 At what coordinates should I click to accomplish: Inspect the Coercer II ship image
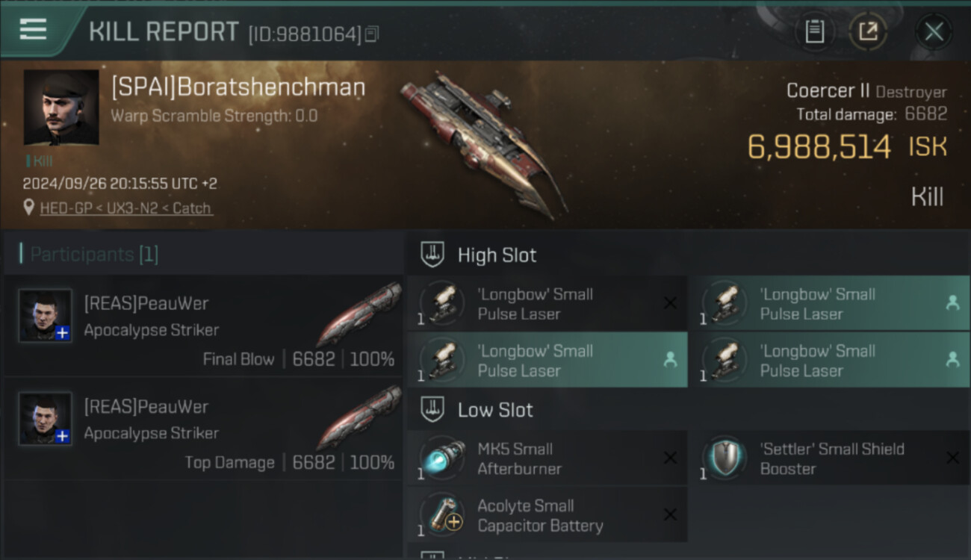482,142
